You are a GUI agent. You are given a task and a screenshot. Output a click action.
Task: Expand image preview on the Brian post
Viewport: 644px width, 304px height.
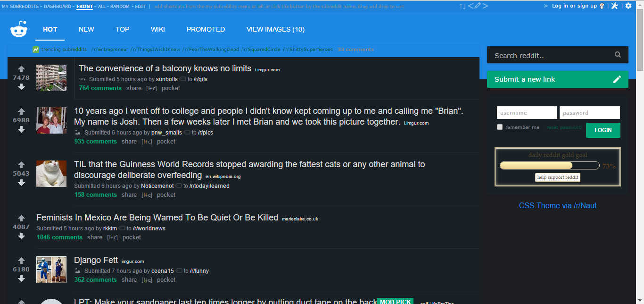pos(78,133)
